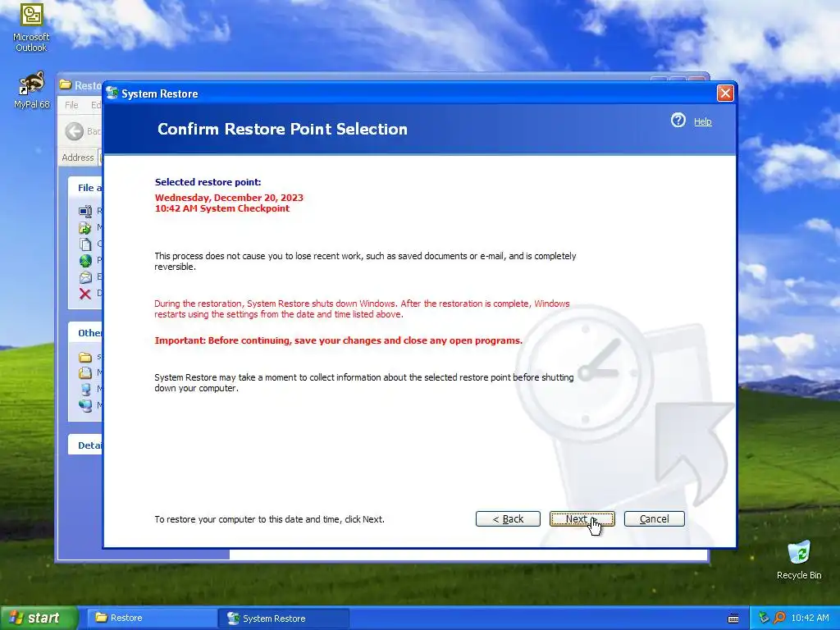Click the 'Important: Before continuing' warning line
Viewport: 840px width, 630px height.
click(x=338, y=340)
